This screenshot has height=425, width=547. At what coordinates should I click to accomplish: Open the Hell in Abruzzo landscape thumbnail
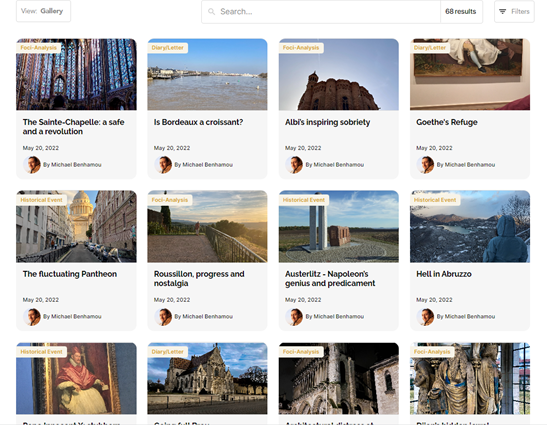(470, 226)
